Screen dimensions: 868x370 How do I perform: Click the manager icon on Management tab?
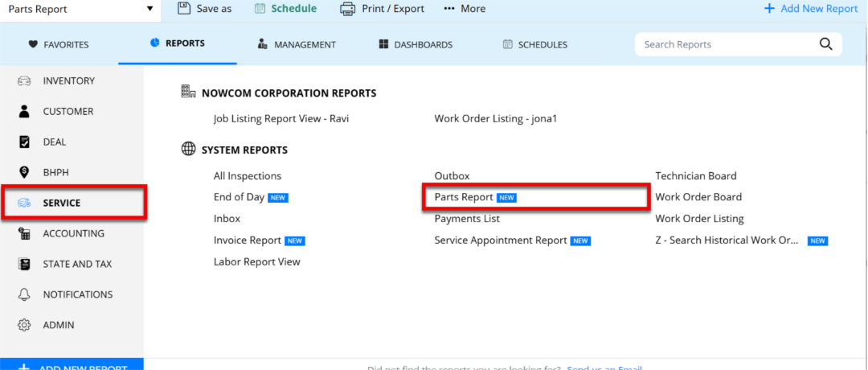pos(263,45)
